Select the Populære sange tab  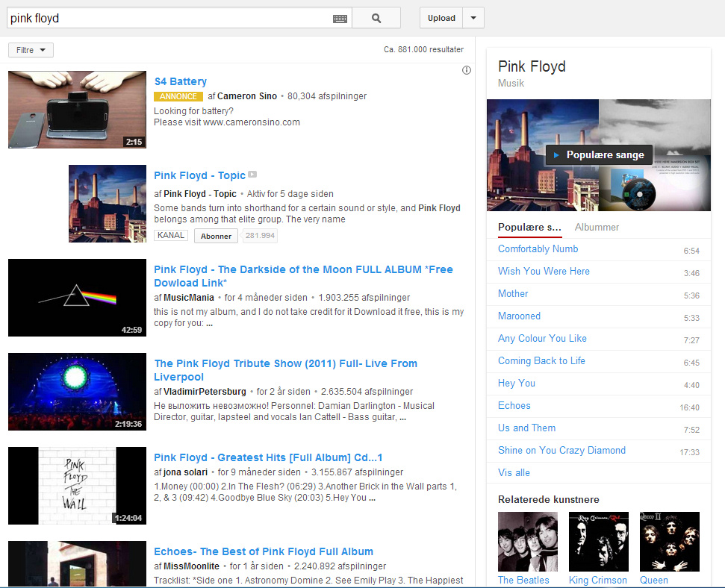[529, 227]
